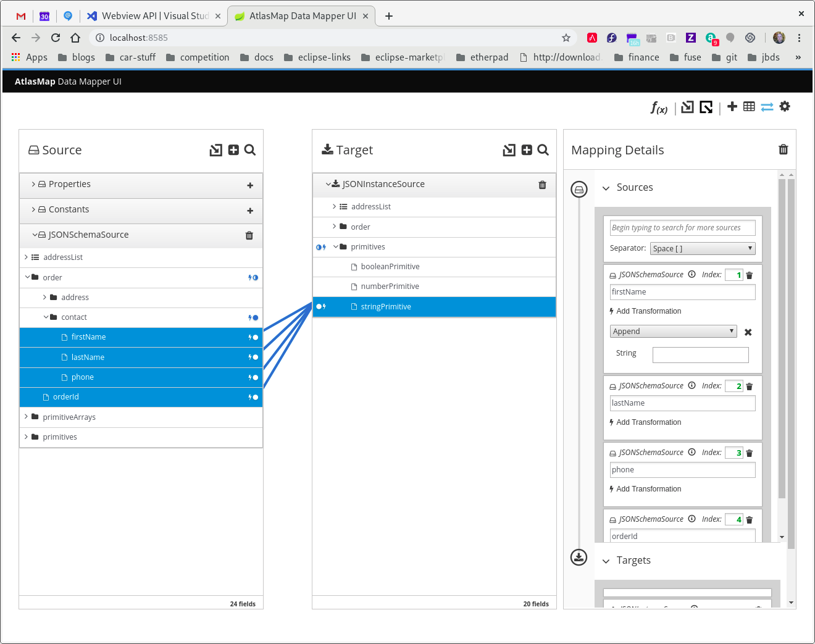Open the Append transformation dropdown

pyautogui.click(x=673, y=331)
